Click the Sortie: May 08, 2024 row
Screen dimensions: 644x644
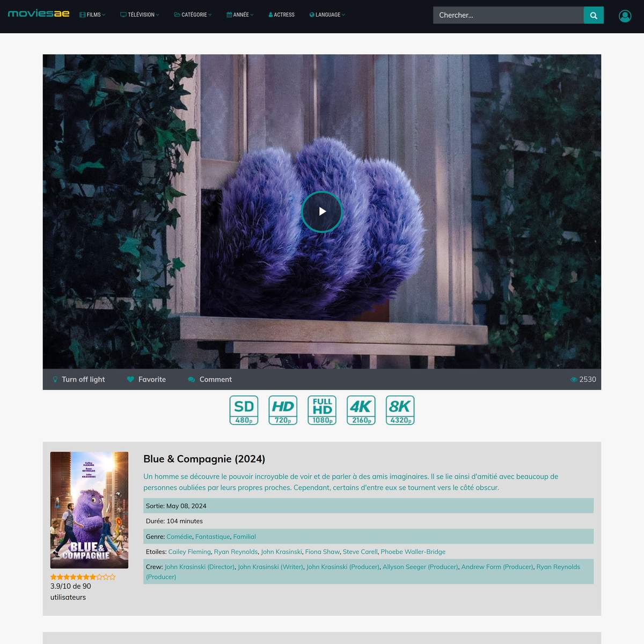point(368,506)
